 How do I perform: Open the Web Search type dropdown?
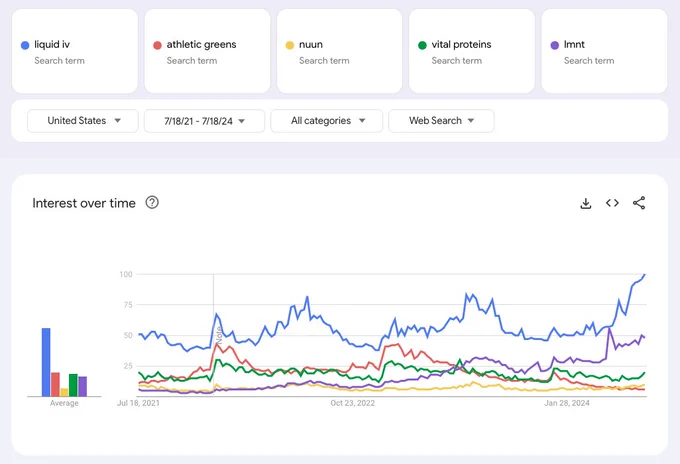[x=441, y=121]
